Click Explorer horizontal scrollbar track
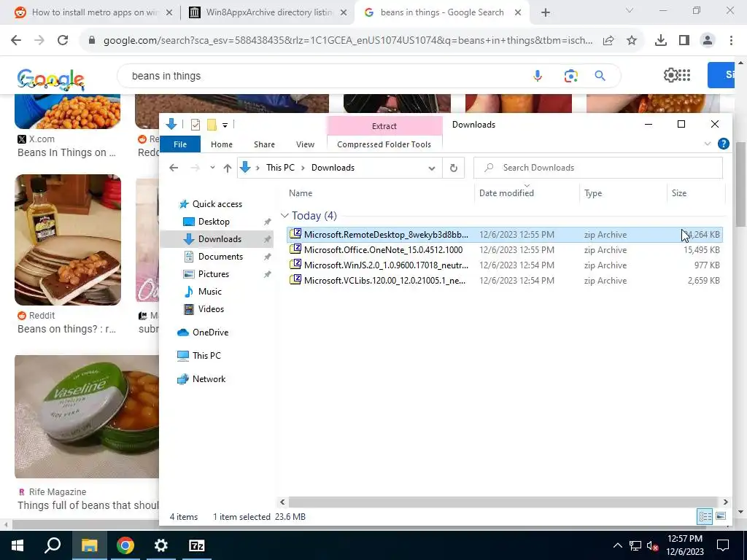747x560 pixels. 503,502
